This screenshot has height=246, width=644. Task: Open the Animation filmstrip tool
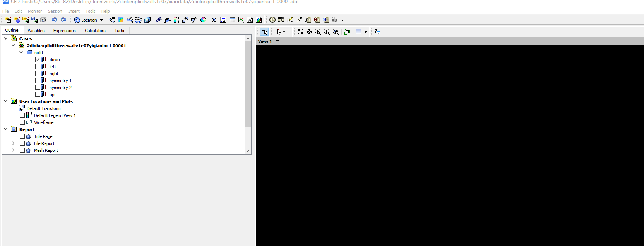[281, 20]
